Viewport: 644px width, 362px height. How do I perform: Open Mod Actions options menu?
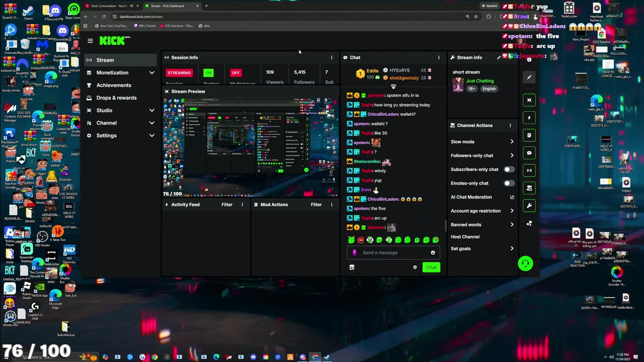(332, 205)
